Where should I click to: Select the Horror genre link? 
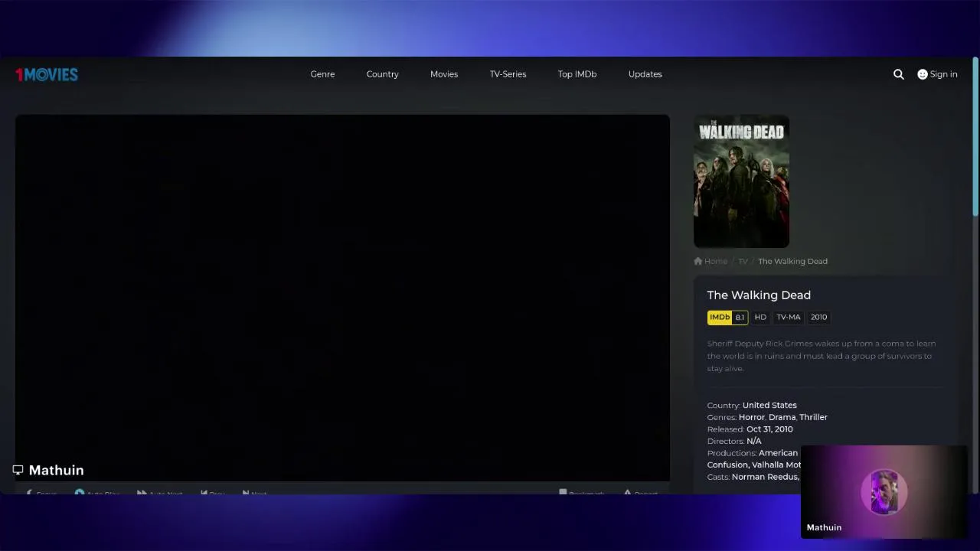point(752,417)
